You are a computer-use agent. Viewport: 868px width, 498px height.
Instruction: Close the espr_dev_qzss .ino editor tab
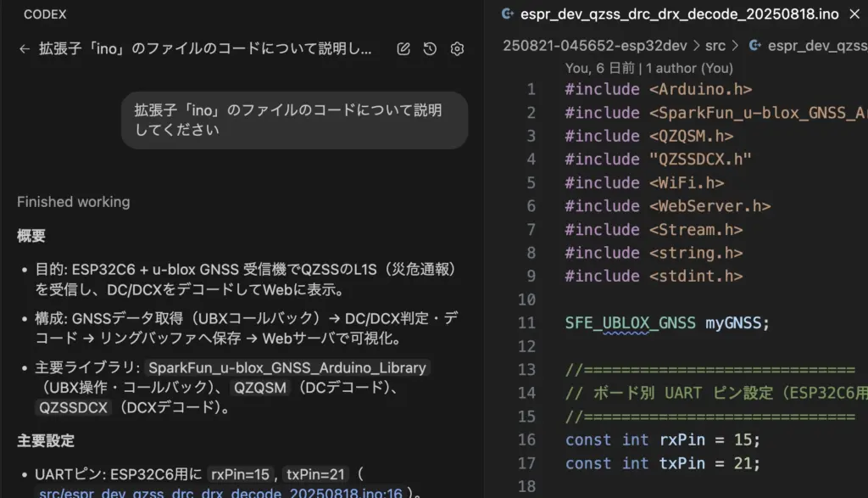[854, 14]
